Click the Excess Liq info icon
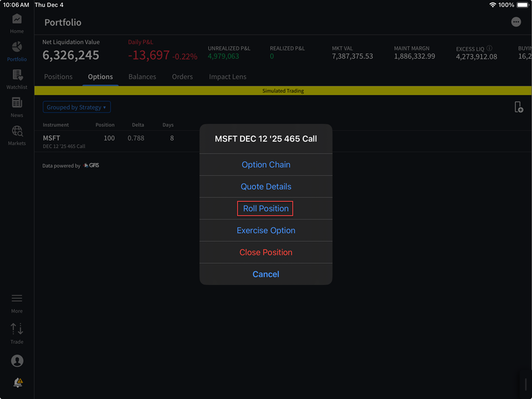 tap(490, 48)
